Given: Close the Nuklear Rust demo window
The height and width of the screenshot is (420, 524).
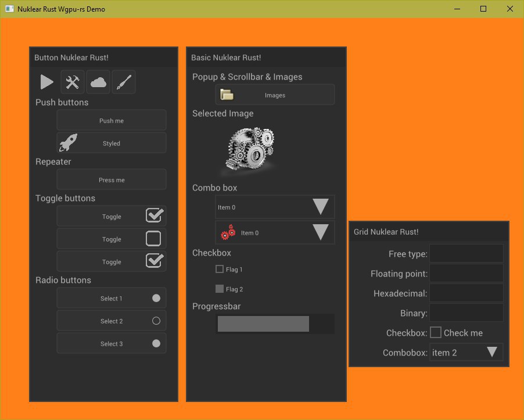Looking at the screenshot, I should [x=510, y=9].
